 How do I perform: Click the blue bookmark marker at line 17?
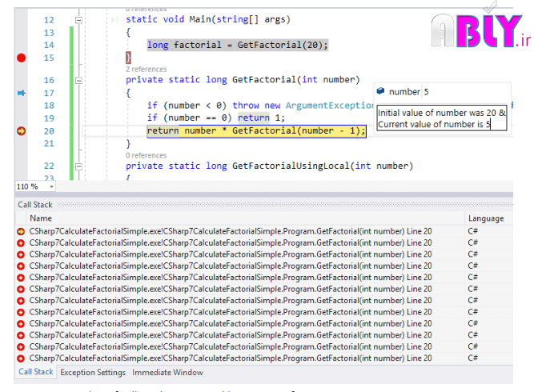tap(22, 93)
